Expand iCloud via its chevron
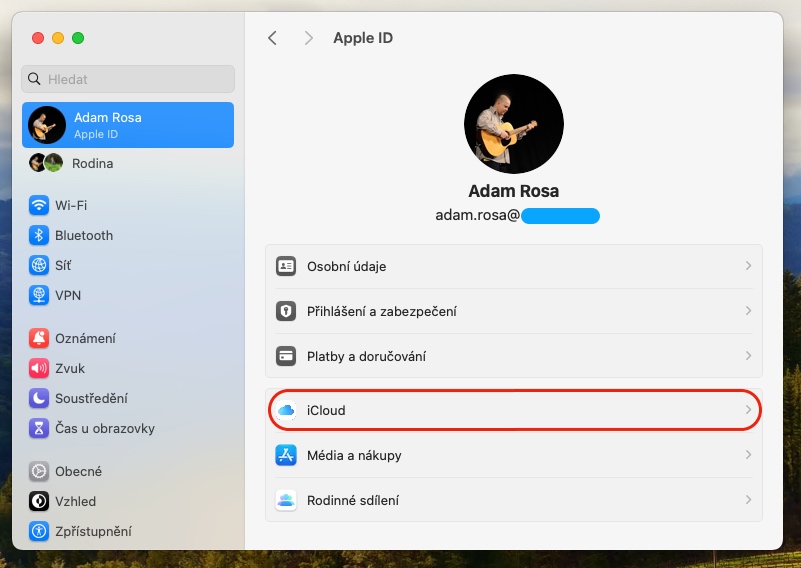801x568 pixels. [x=748, y=410]
